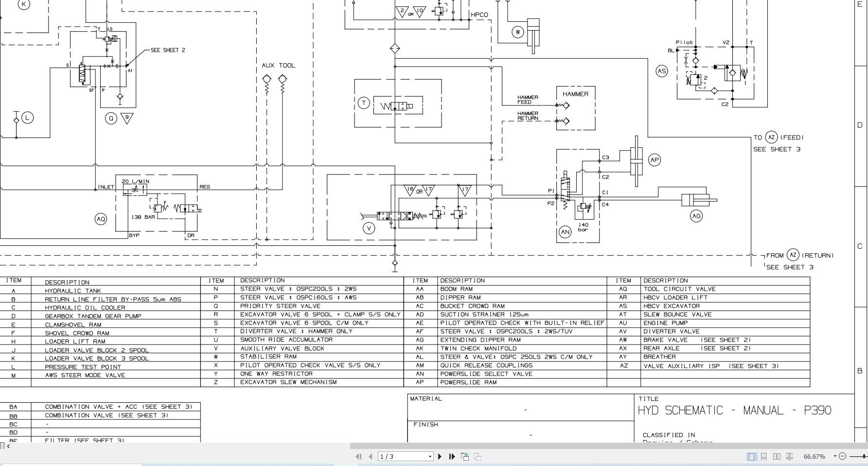Click the SMOOTH RIDE ACCUMULATOR row
Viewport: 868px width, 466px height.
[x=302, y=340]
